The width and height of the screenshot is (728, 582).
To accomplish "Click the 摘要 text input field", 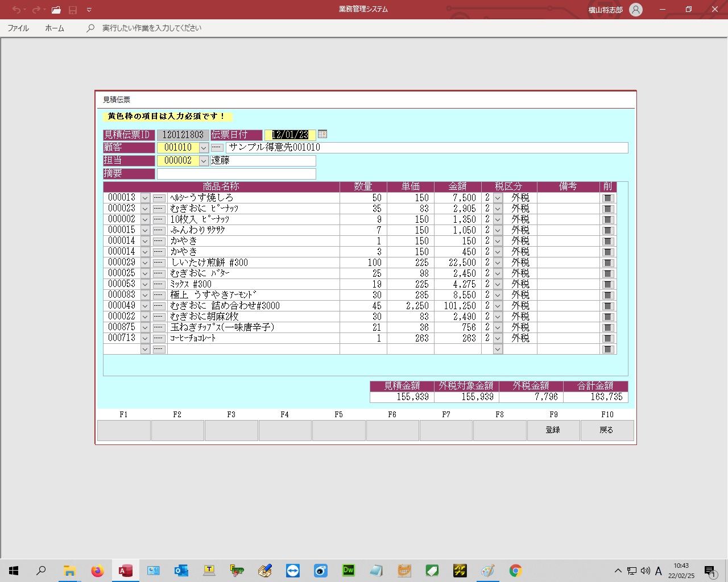I will coord(236,174).
